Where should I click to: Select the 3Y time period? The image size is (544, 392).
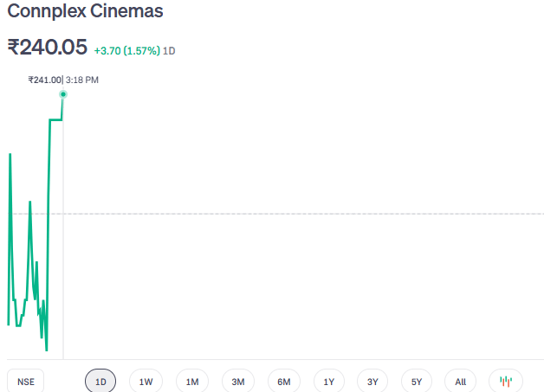[x=372, y=382]
